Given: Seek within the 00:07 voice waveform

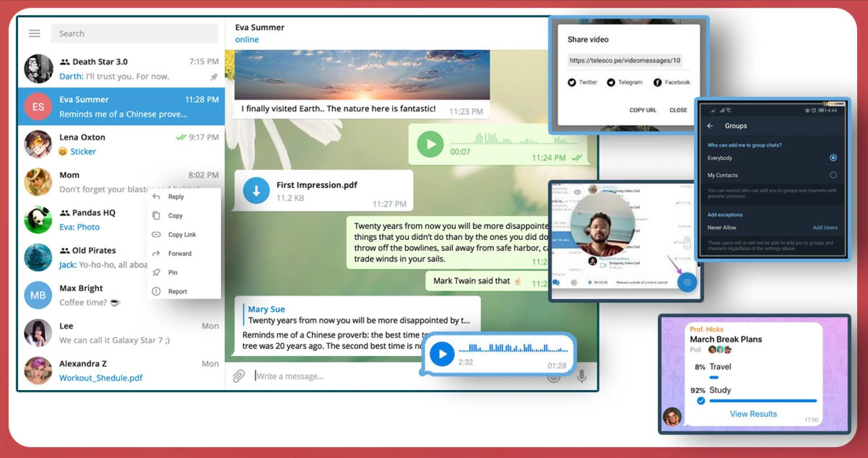Looking at the screenshot, I should point(514,139).
